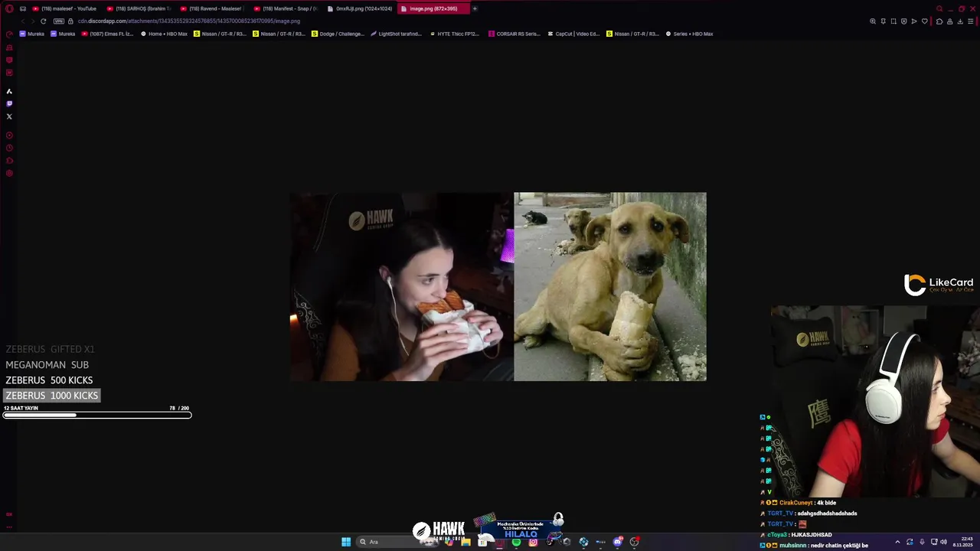This screenshot has height=551, width=980.
Task: Click 'ZEBERUS 1000 KICKS' alert text
Action: [x=52, y=396]
